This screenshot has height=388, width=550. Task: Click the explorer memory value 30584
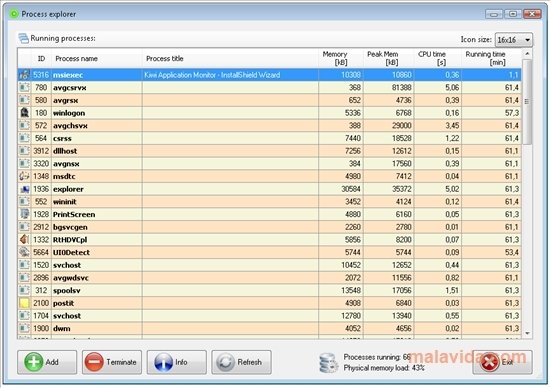tap(351, 189)
